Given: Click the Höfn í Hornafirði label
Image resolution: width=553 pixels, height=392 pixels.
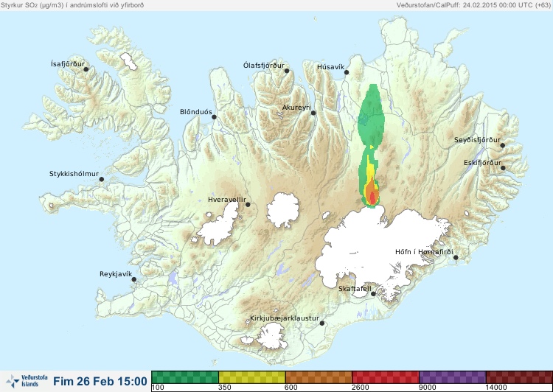Looking at the screenshot, I should click(424, 252).
